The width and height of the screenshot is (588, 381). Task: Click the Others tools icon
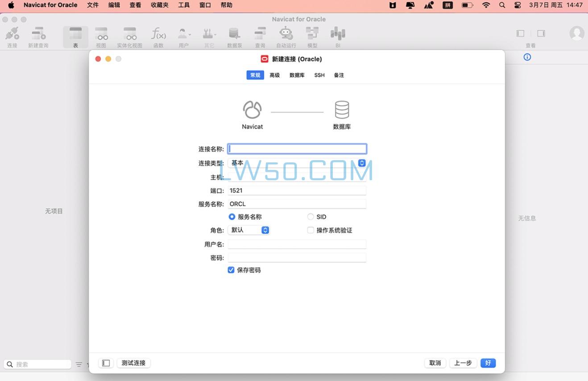click(209, 34)
